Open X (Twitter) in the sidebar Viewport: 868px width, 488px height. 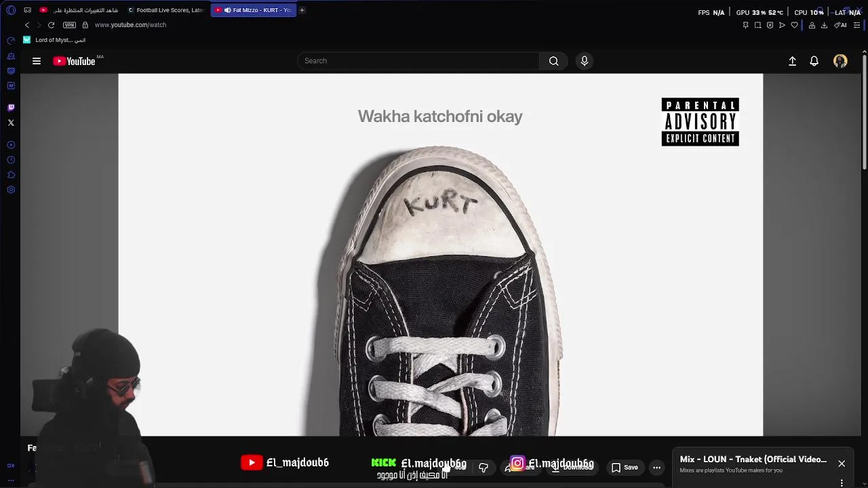11,123
